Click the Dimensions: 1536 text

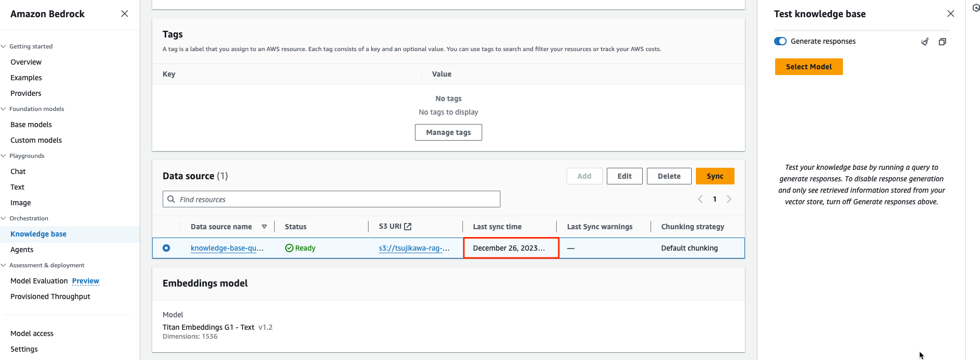tap(190, 337)
